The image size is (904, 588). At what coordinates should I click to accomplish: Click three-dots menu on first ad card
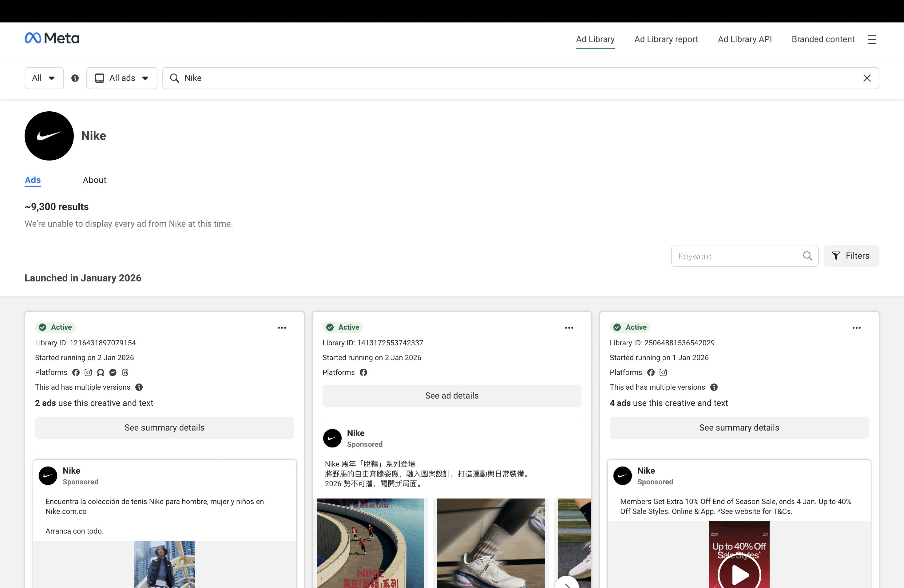click(281, 328)
